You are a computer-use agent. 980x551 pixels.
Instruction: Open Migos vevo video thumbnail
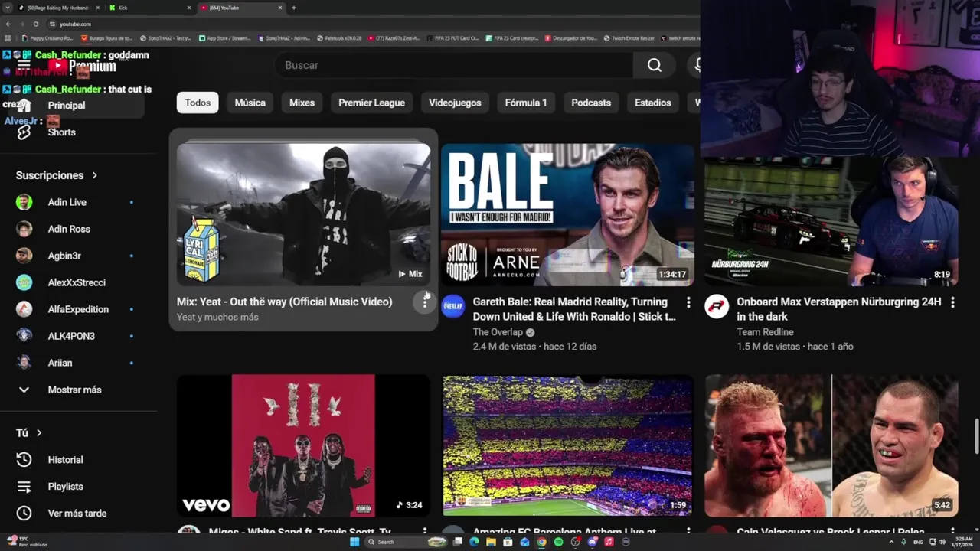point(303,445)
